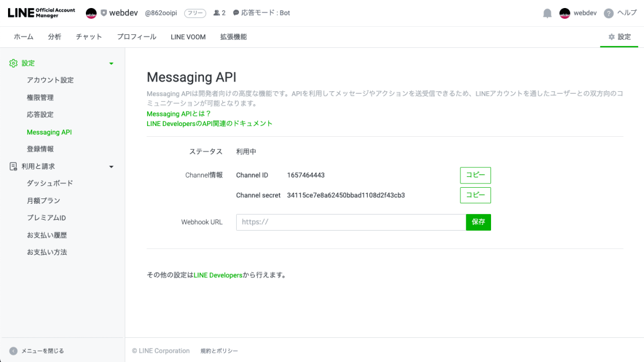This screenshot has height=362, width=644.
Task: Click the LINE Official Account Manager logo
Action: pyautogui.click(x=41, y=13)
